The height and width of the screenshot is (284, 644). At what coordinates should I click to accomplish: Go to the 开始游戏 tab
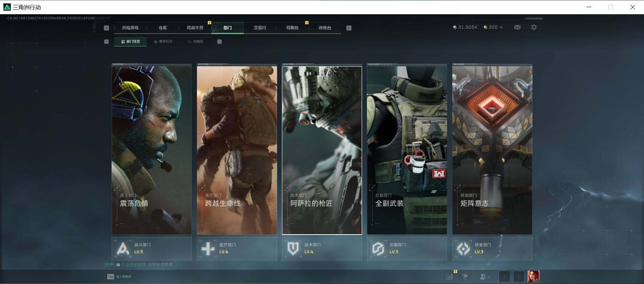[130, 28]
